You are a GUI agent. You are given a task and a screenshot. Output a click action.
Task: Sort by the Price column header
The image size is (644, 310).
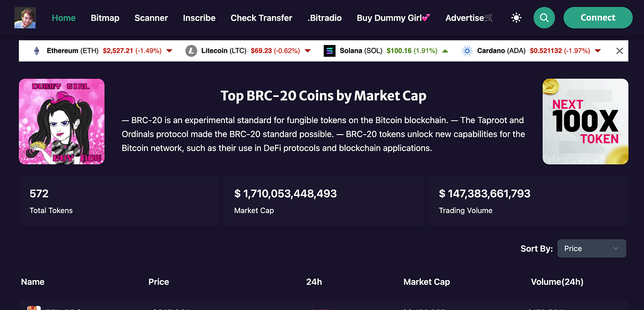(x=159, y=282)
